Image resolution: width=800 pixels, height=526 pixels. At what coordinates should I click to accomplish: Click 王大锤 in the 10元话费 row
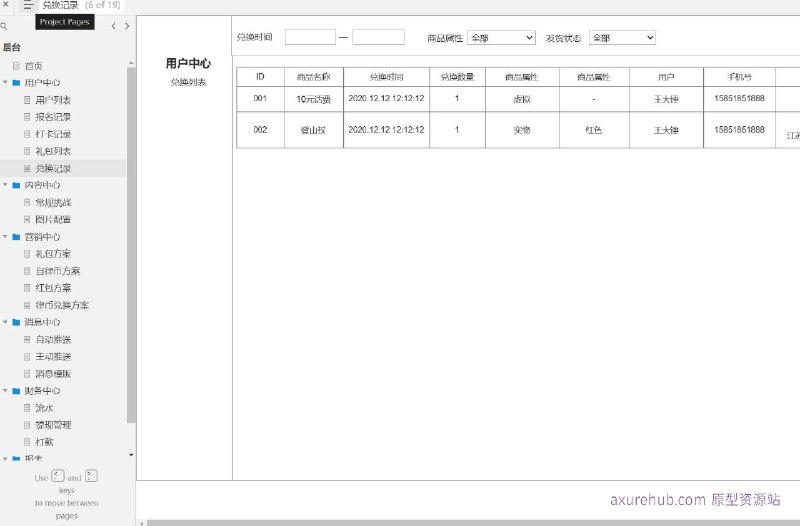click(x=666, y=99)
